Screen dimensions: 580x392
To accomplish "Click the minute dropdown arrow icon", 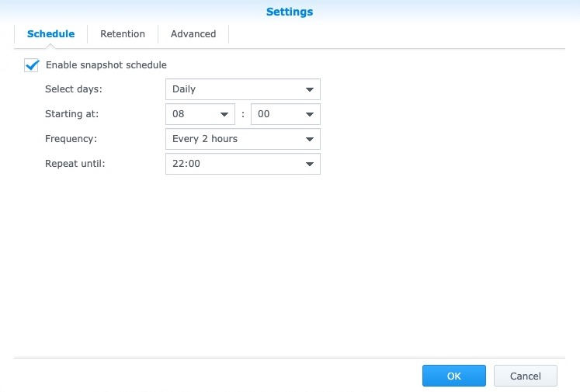I will [x=310, y=114].
